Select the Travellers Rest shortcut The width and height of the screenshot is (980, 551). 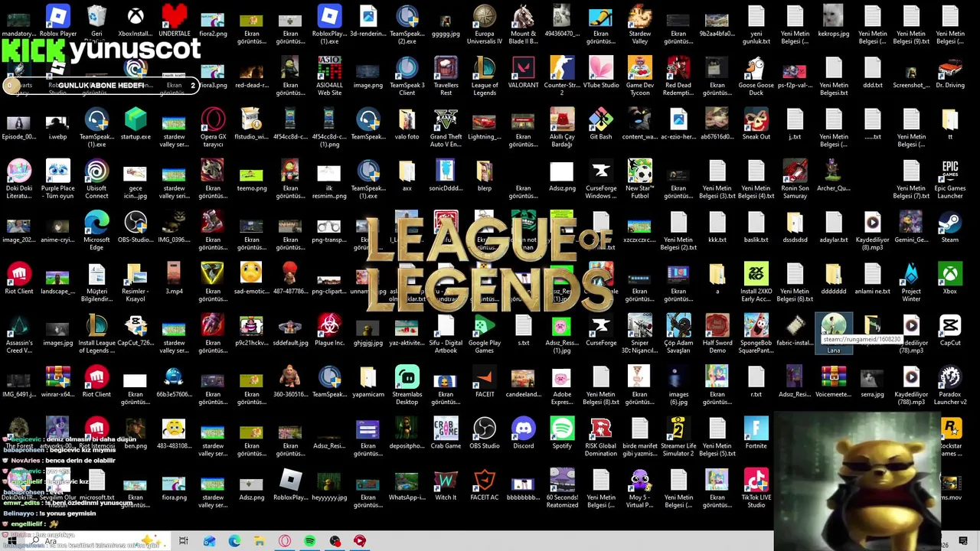[x=446, y=76]
